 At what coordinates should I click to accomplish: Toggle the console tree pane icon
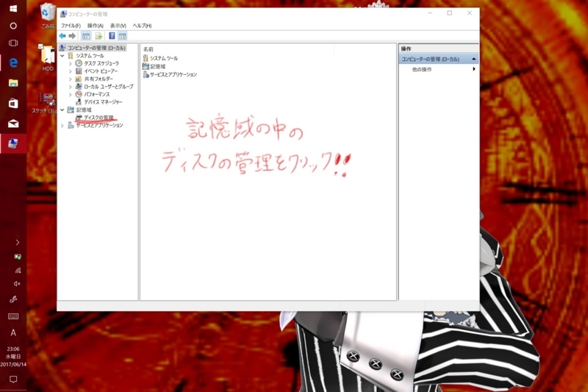[x=86, y=36]
